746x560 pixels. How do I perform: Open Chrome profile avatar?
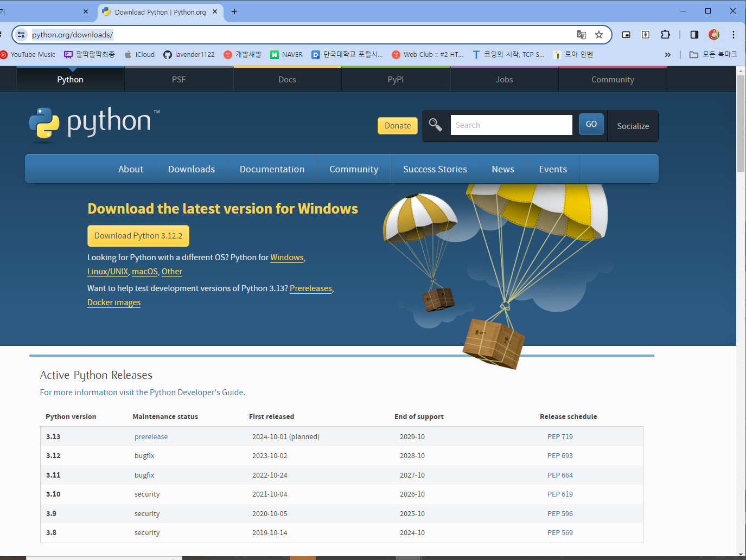click(714, 35)
